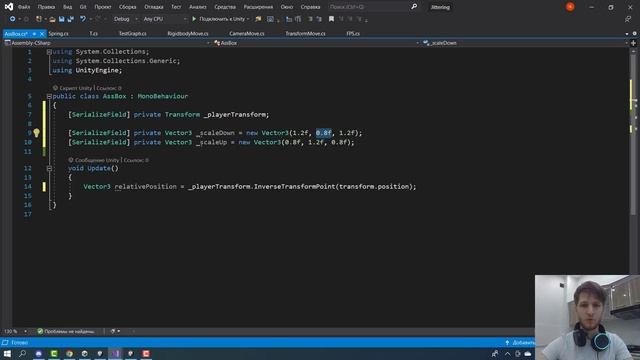The image size is (640, 360).
Task: Open the Правка menu
Action: click(x=46, y=7)
